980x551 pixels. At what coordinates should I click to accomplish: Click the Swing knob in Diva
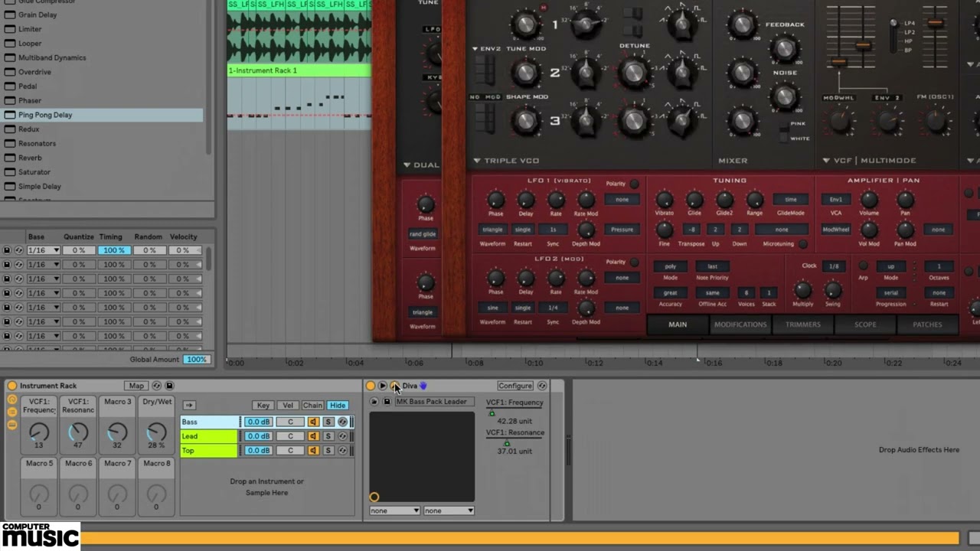click(x=832, y=291)
